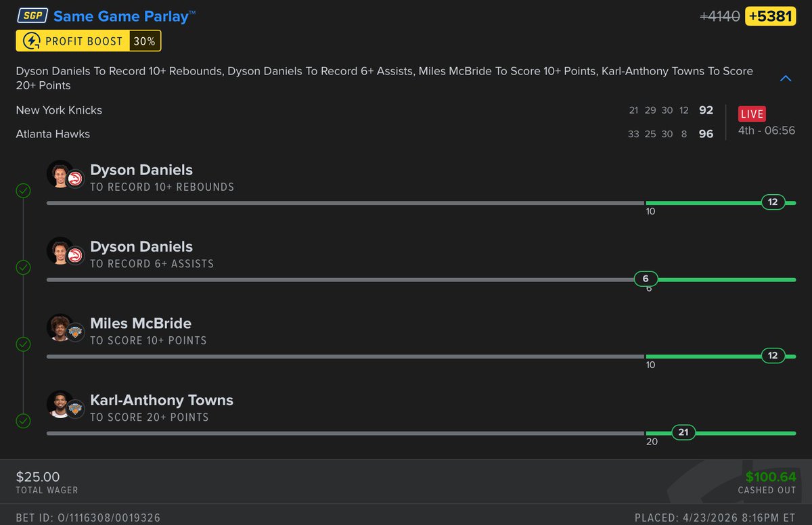Click green check for 10+ Rebounds leg

point(23,191)
